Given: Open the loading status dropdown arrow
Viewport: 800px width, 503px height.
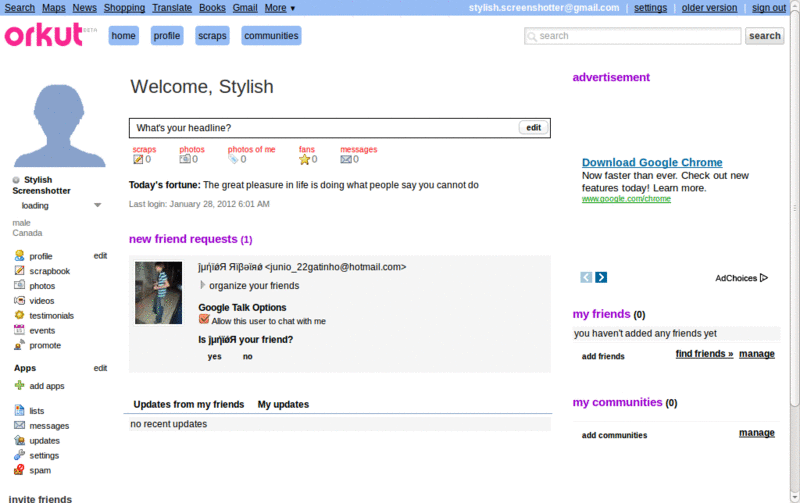Looking at the screenshot, I should coord(97,205).
